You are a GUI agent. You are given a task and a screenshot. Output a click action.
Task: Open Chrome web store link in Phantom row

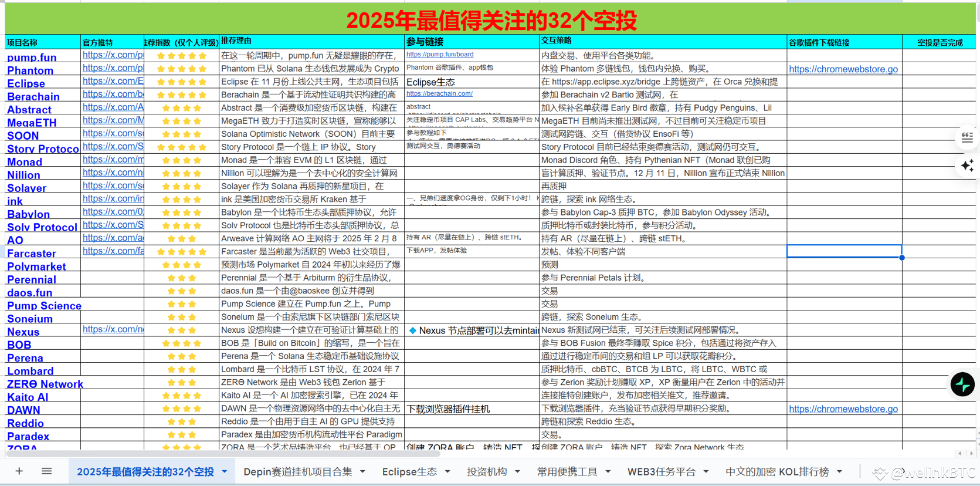tap(843, 69)
